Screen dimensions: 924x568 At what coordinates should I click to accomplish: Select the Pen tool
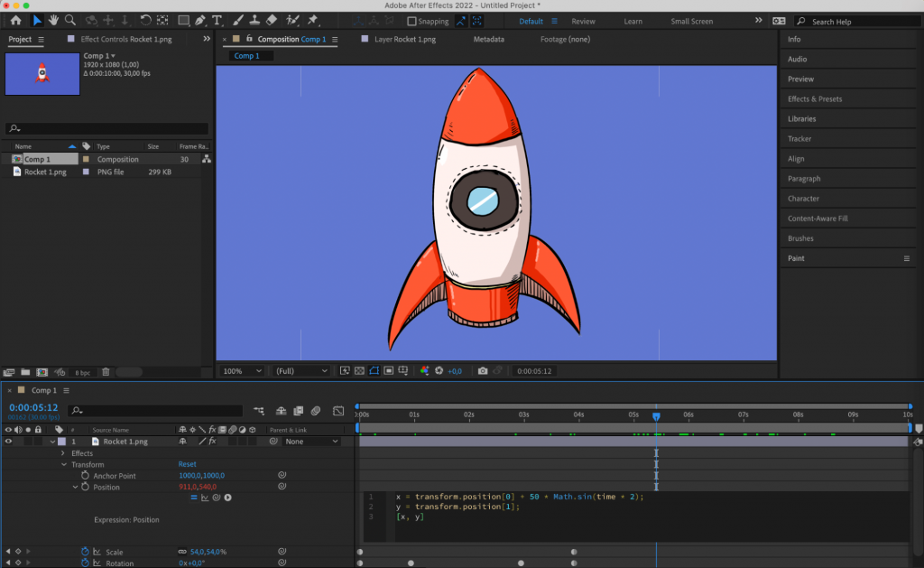click(199, 18)
